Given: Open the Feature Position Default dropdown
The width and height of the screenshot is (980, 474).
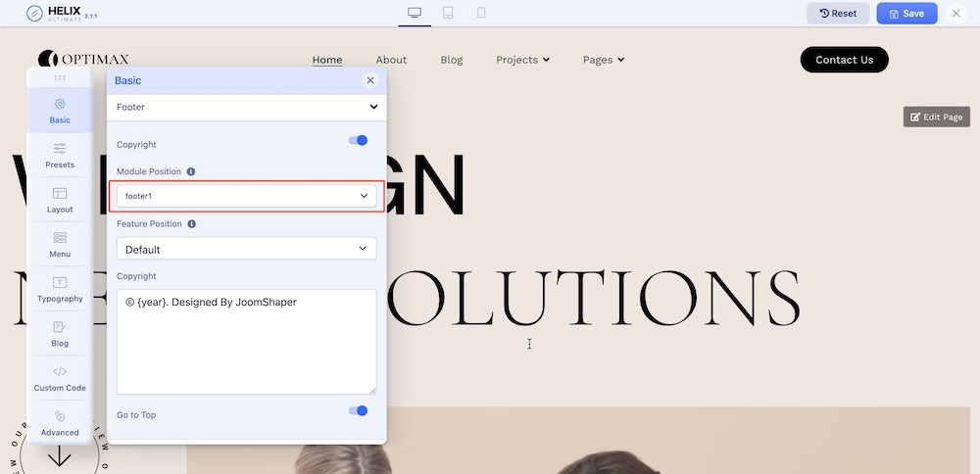Looking at the screenshot, I should coord(246,249).
